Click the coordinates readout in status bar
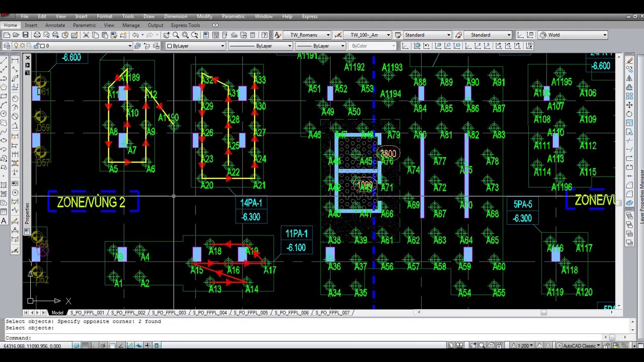 (32, 346)
